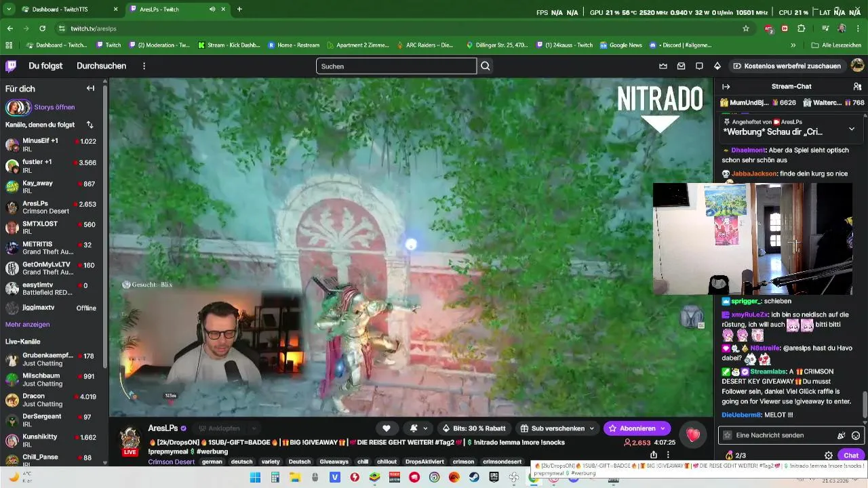Switch to the Dashboard - TwitchTTS tab
Image resolution: width=868 pixels, height=488 pixels.
point(70,9)
